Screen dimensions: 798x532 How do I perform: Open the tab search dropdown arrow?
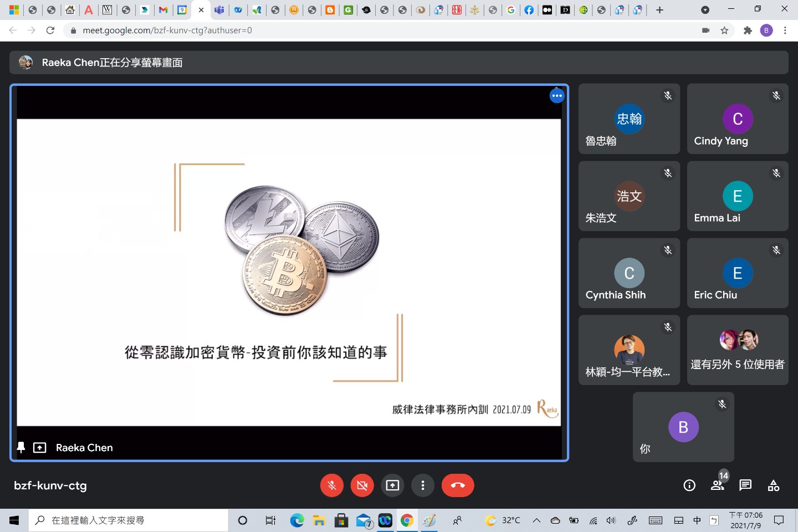tap(705, 10)
